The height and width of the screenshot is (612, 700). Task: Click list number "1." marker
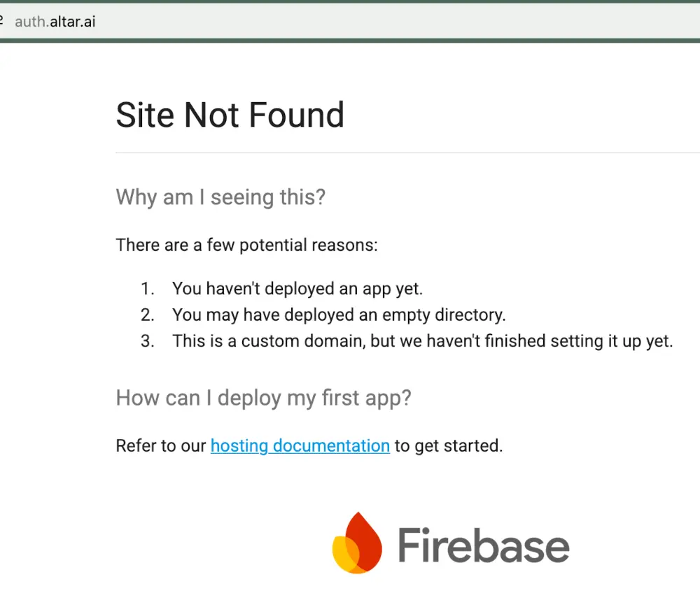point(147,288)
